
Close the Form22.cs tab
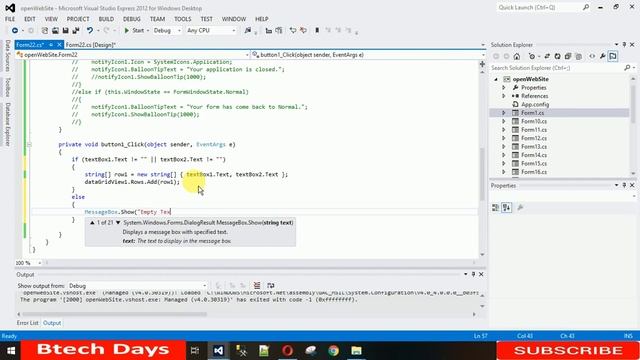[59, 44]
